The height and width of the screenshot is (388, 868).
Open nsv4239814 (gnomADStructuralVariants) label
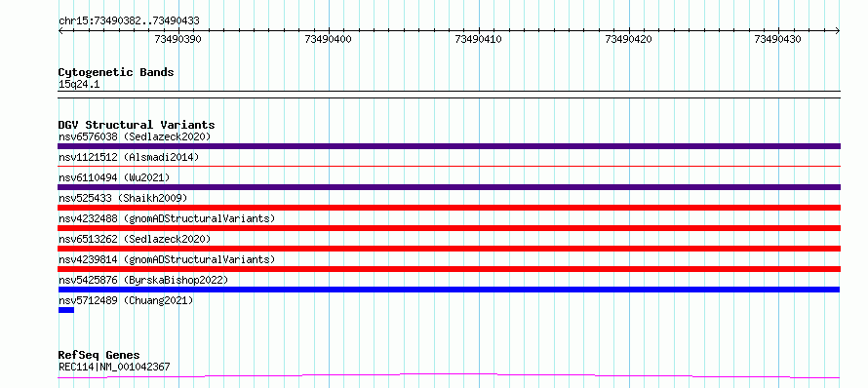tap(167, 259)
